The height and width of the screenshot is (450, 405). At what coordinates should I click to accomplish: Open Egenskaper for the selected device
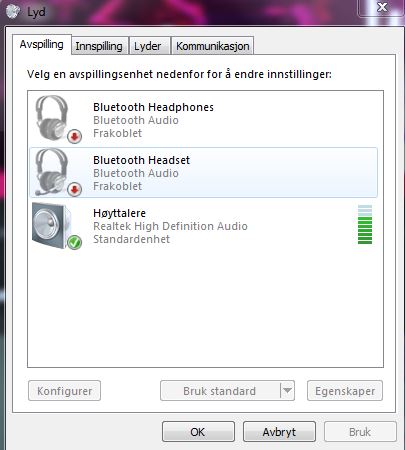(345, 391)
